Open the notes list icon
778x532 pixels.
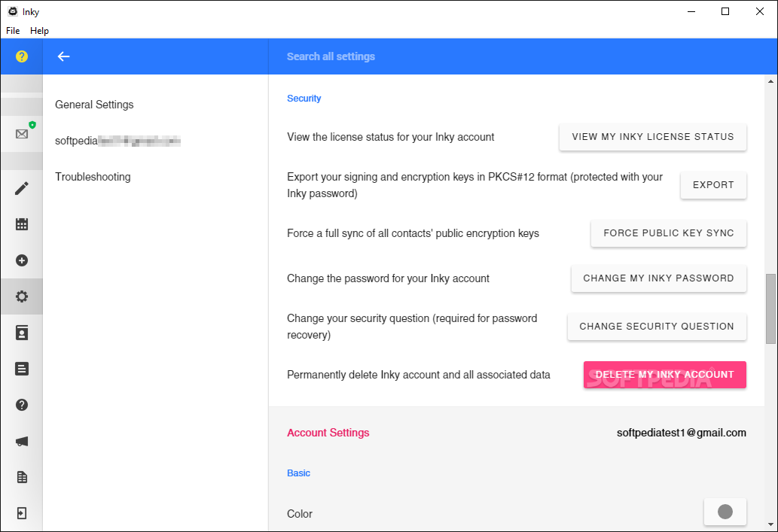[22, 369]
